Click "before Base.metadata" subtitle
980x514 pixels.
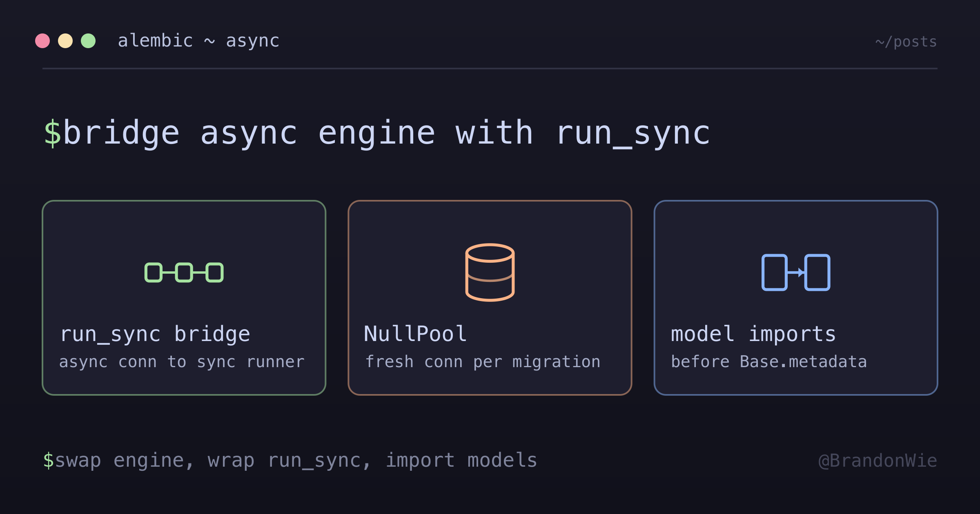(768, 362)
